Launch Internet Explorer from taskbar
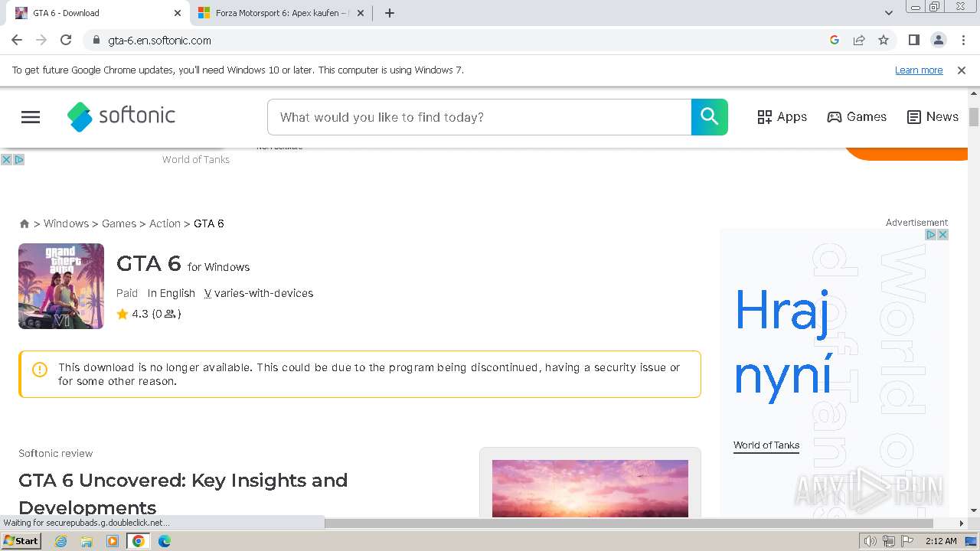 click(61, 541)
